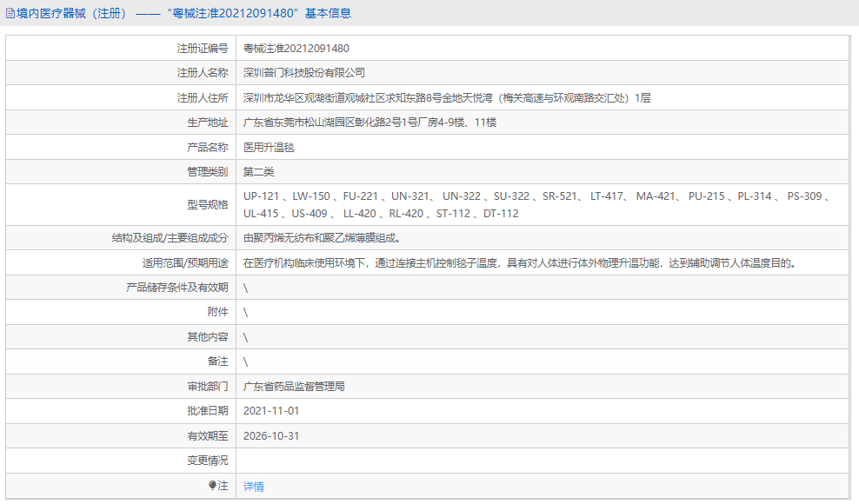The height and width of the screenshot is (504, 859).
Task: Select composition text 由聚丙烯无纺布和聚乙烯薄膜组成
Action: point(322,238)
